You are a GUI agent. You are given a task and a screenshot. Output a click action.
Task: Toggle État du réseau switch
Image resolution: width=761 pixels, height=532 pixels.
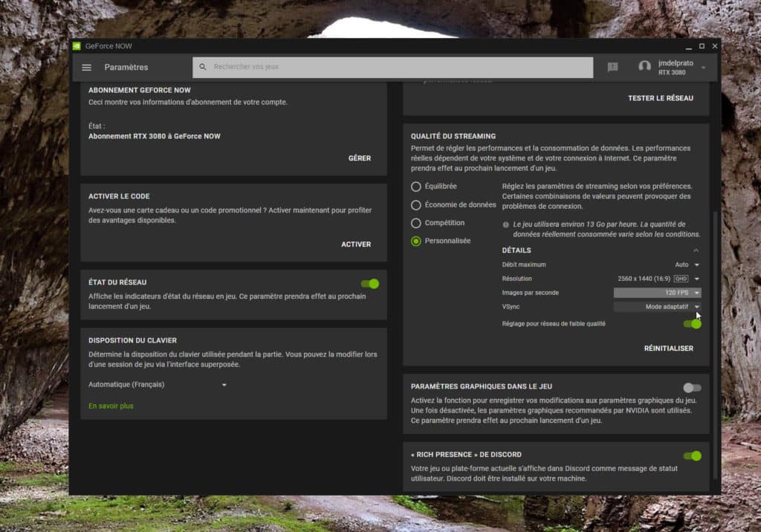pyautogui.click(x=370, y=284)
